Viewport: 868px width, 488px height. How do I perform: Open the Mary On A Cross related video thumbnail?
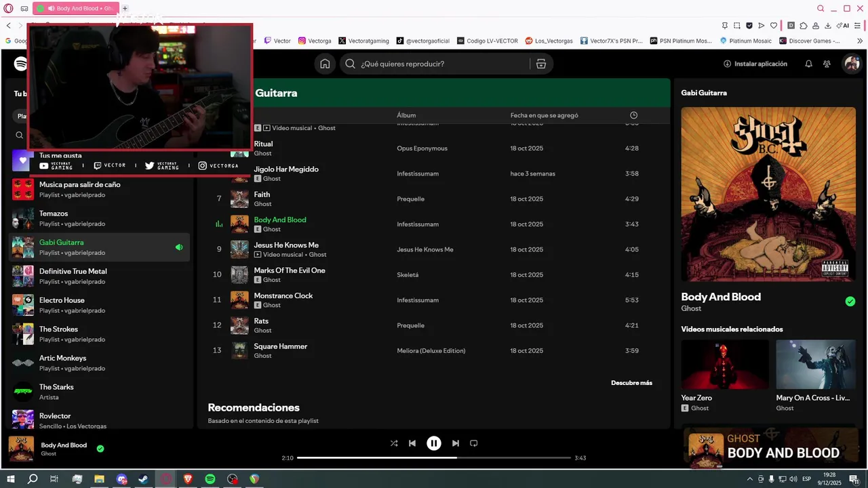(x=816, y=364)
